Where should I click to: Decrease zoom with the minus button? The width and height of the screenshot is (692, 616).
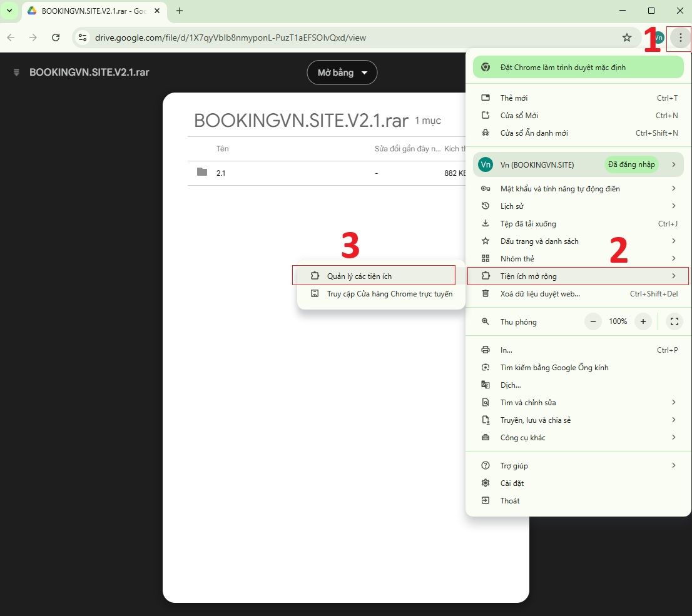pyautogui.click(x=593, y=321)
